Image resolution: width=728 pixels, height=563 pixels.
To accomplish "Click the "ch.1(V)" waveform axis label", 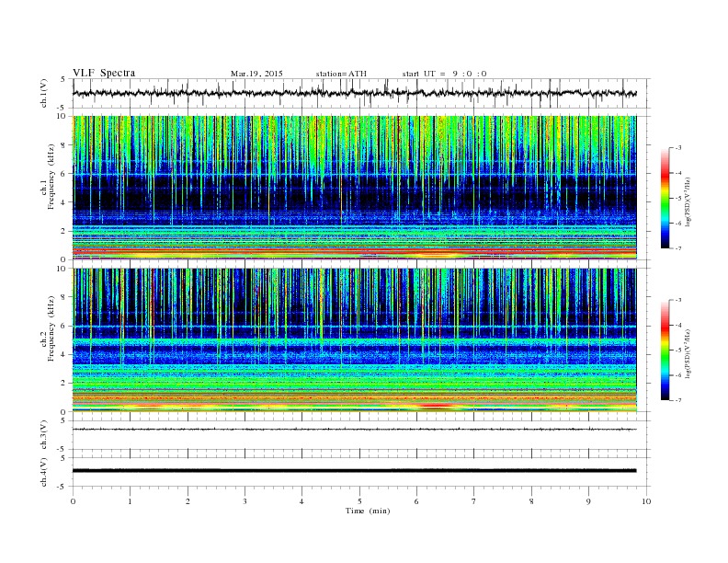I will tap(44, 93).
